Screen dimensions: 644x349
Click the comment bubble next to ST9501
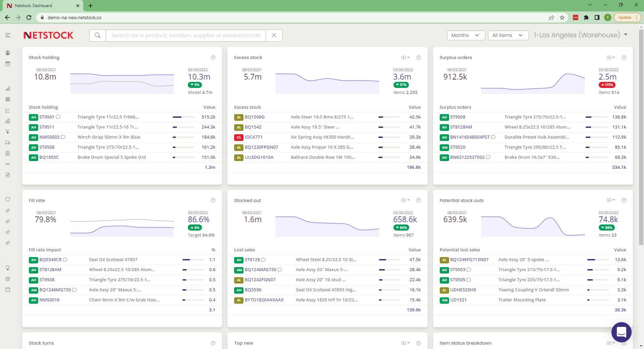pos(58,117)
